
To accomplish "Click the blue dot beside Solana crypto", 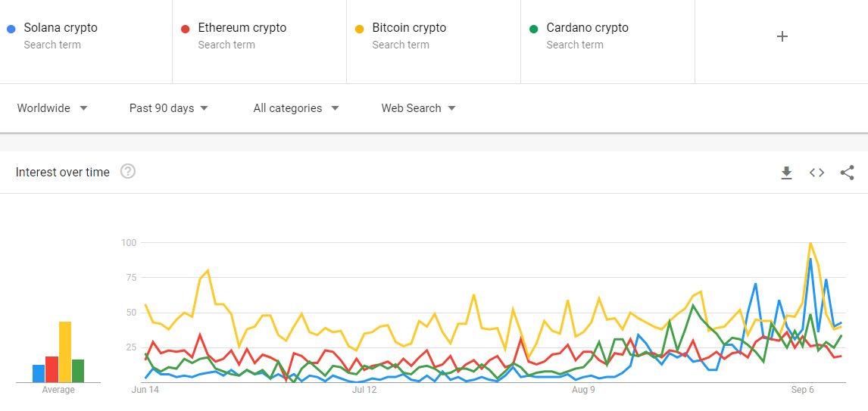I will (x=11, y=29).
